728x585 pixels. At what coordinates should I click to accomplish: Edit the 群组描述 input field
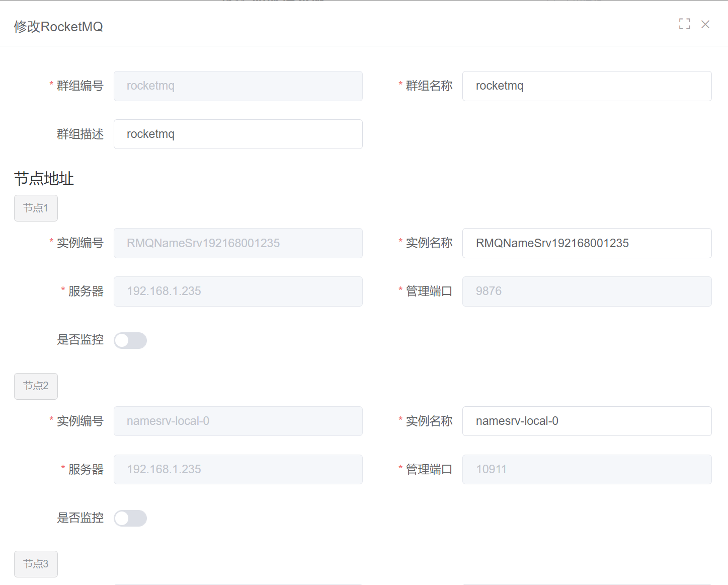pyautogui.click(x=238, y=134)
